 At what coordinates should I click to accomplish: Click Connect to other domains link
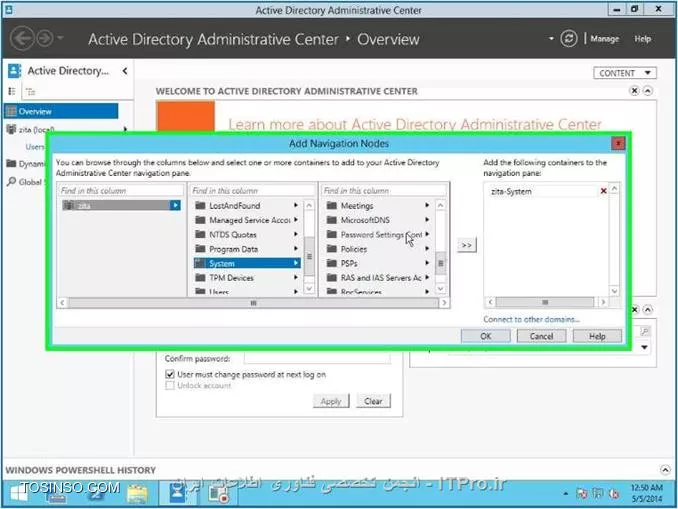[x=531, y=319]
